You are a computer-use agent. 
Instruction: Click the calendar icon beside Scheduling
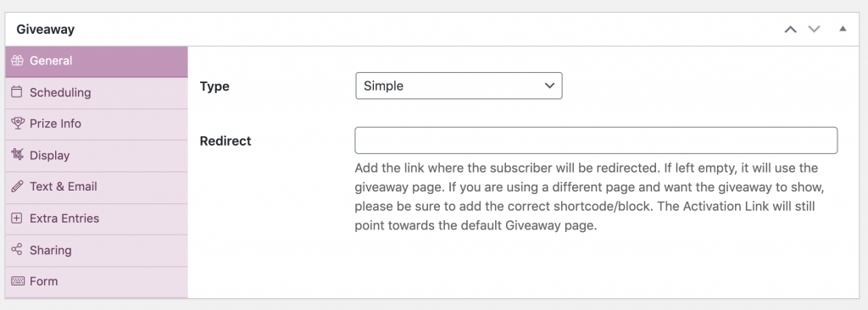point(17,91)
